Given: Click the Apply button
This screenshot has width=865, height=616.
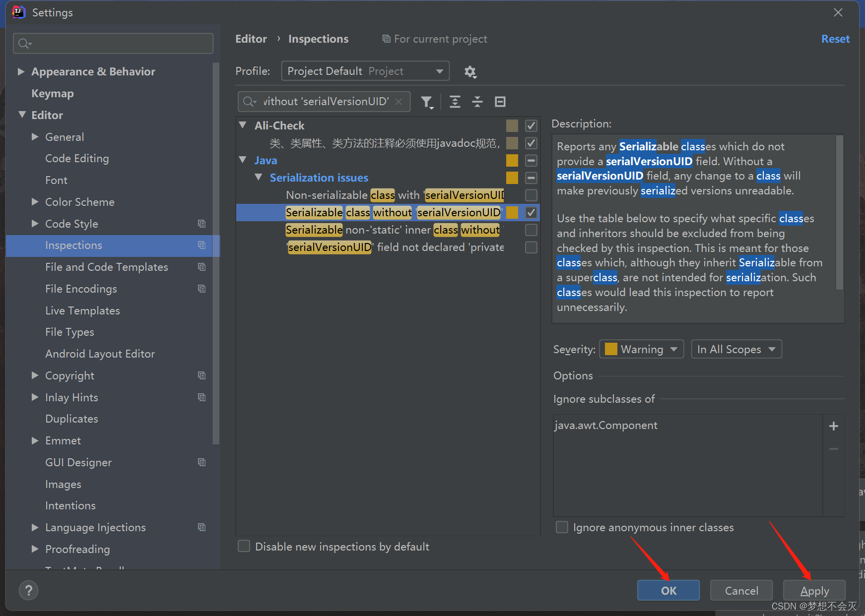Looking at the screenshot, I should [x=814, y=590].
